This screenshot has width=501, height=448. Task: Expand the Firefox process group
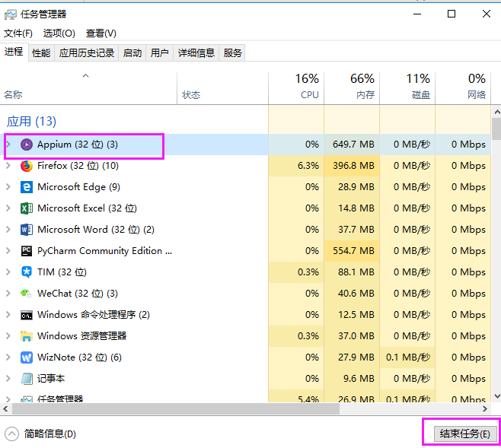[x=8, y=166]
